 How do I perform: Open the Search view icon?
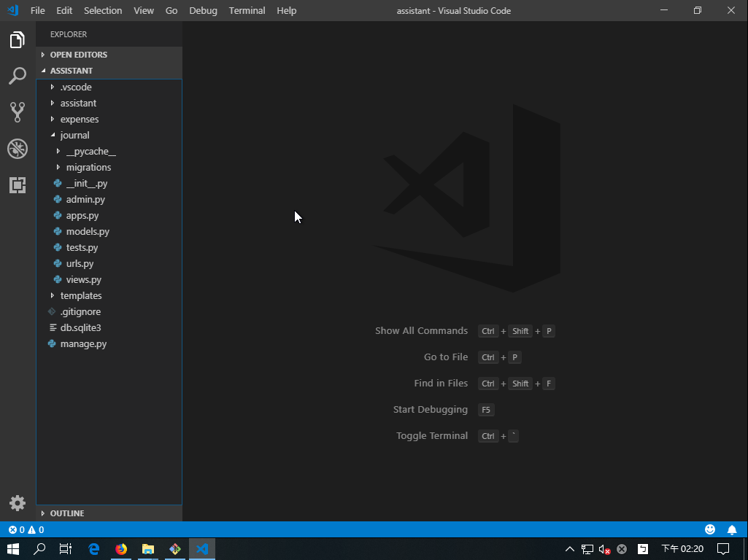coord(18,76)
